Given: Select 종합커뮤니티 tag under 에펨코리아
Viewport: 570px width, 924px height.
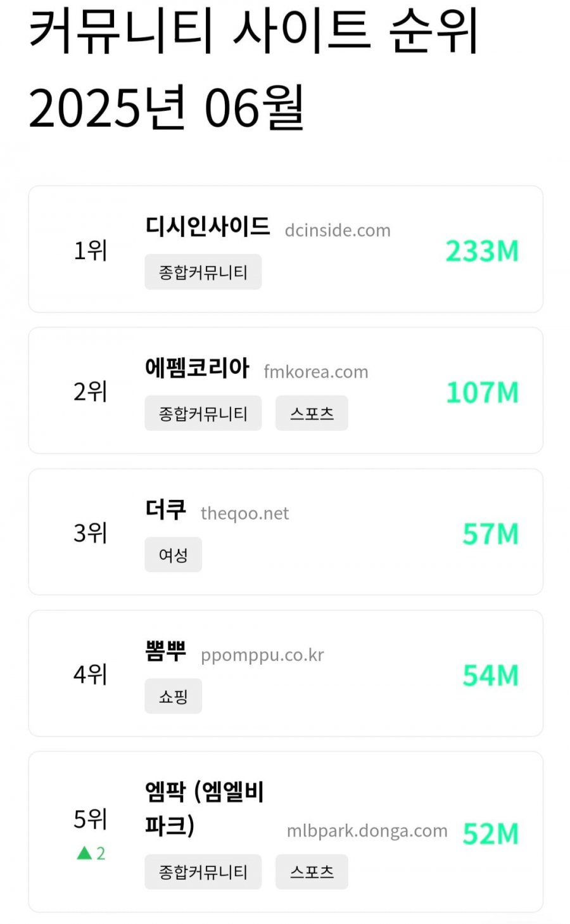Looking at the screenshot, I should pyautogui.click(x=203, y=413).
